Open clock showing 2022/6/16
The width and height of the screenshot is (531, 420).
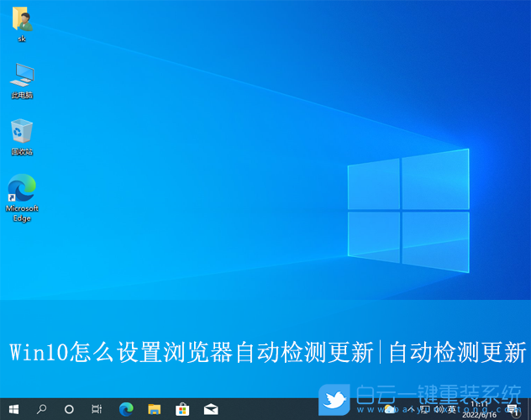point(479,410)
